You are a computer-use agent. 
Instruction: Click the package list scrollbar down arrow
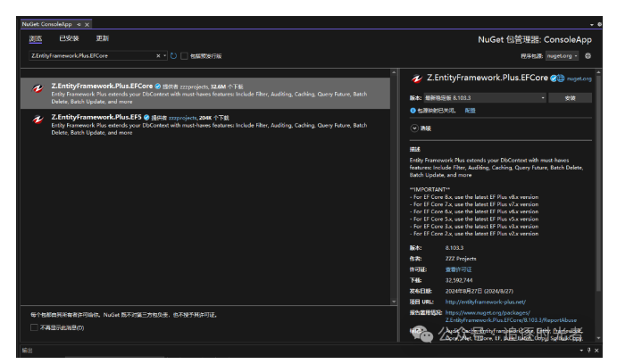394,302
